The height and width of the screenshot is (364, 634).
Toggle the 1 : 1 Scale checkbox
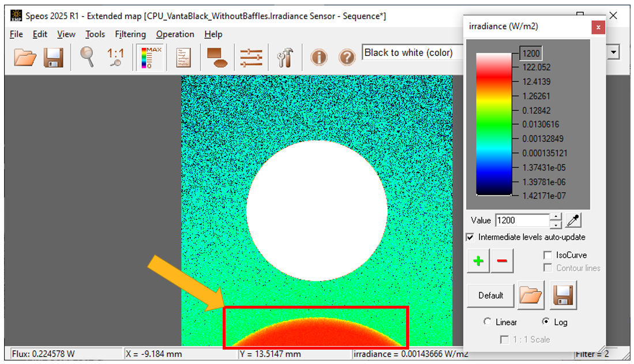point(504,339)
